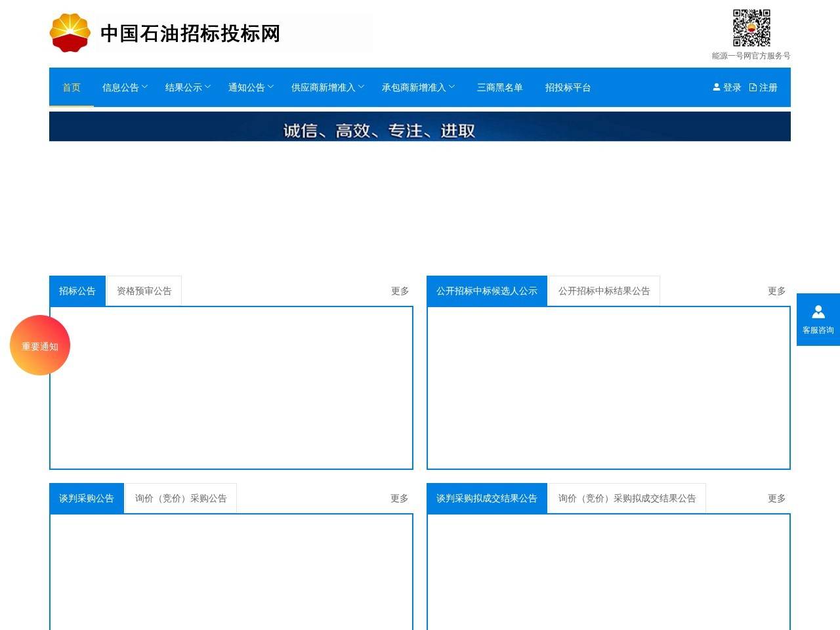Screen dimensions: 840x630
Task: Click the 诚信、高效、专注、进取 banner
Action: pos(420,127)
